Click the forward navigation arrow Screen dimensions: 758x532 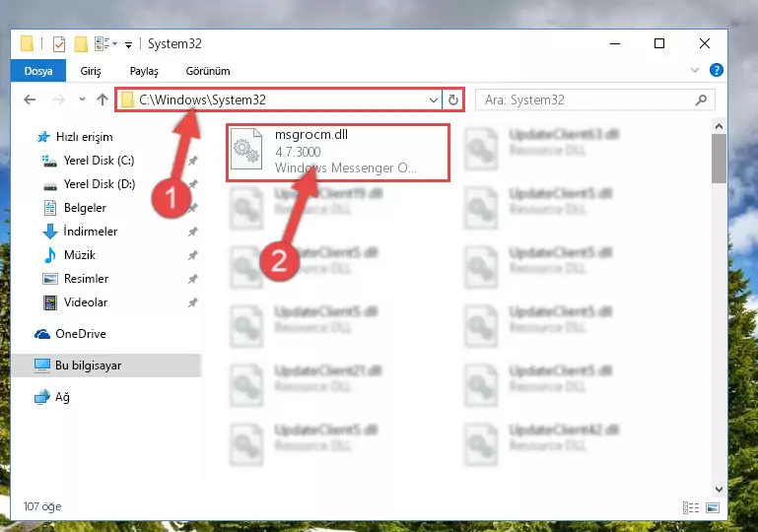coord(58,100)
